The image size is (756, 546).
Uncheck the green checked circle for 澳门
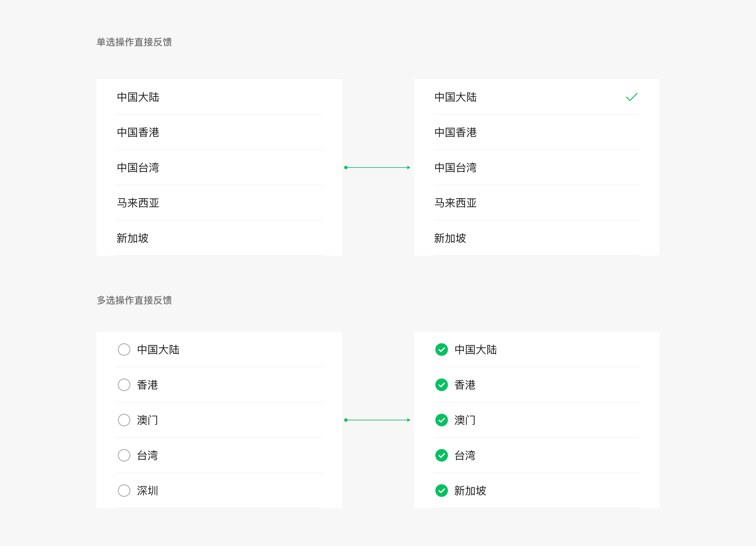coord(441,420)
